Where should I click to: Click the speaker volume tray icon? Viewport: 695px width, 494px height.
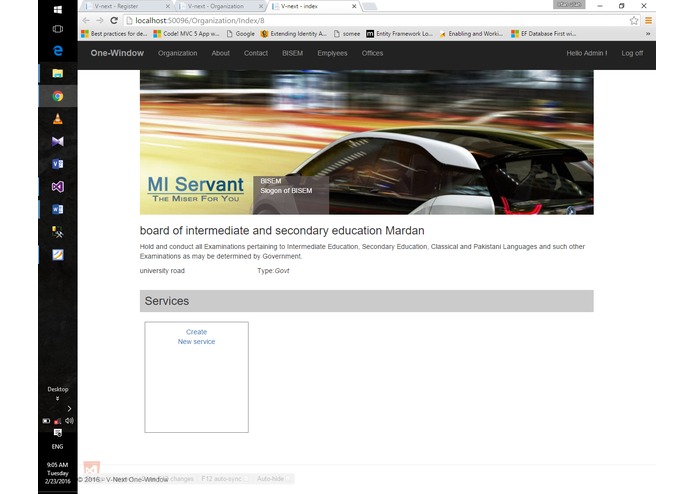point(69,421)
